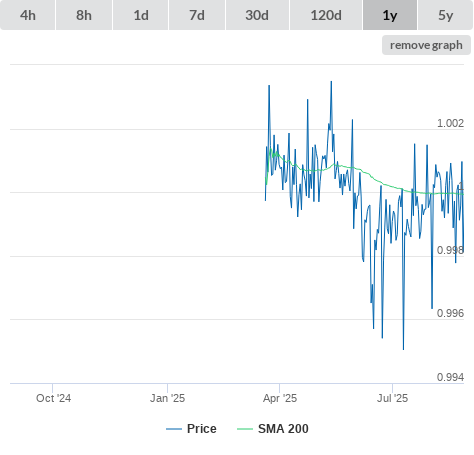Select the 4h time range tab
This screenshot has height=455, width=474.
[x=28, y=15]
